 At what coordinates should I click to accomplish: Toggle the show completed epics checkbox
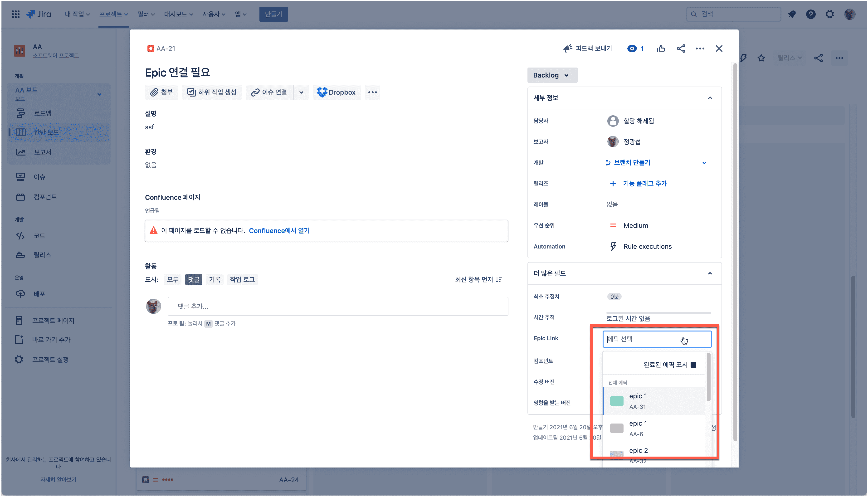(693, 365)
